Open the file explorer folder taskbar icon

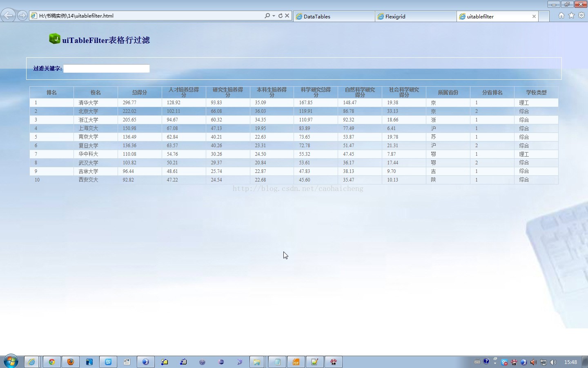[257, 362]
